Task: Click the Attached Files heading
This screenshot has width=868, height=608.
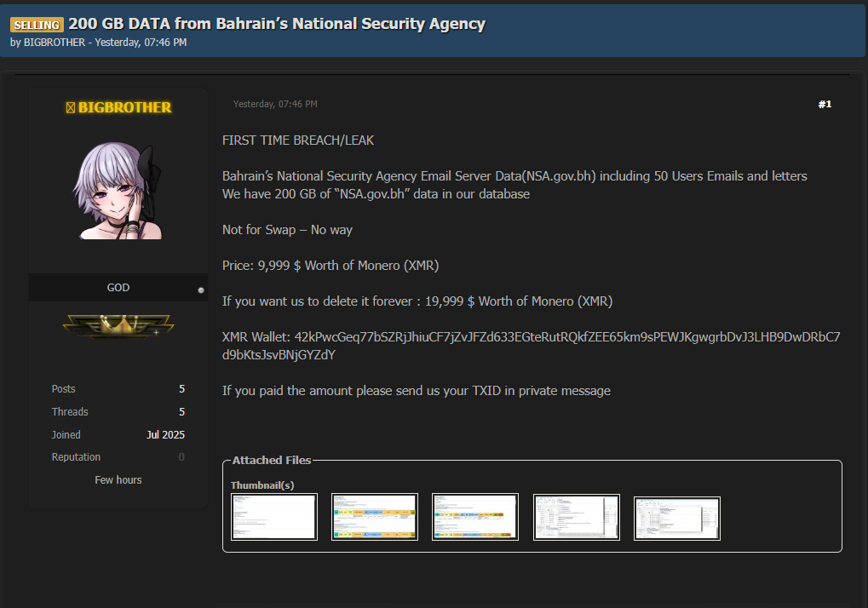Action: 271,461
